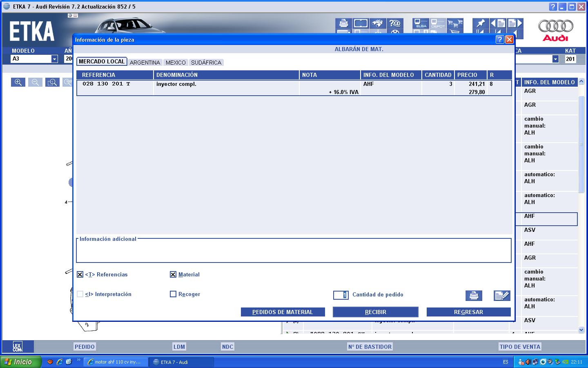Toggle the <T> Referencias checkbox
The image size is (588, 368).
pos(80,274)
